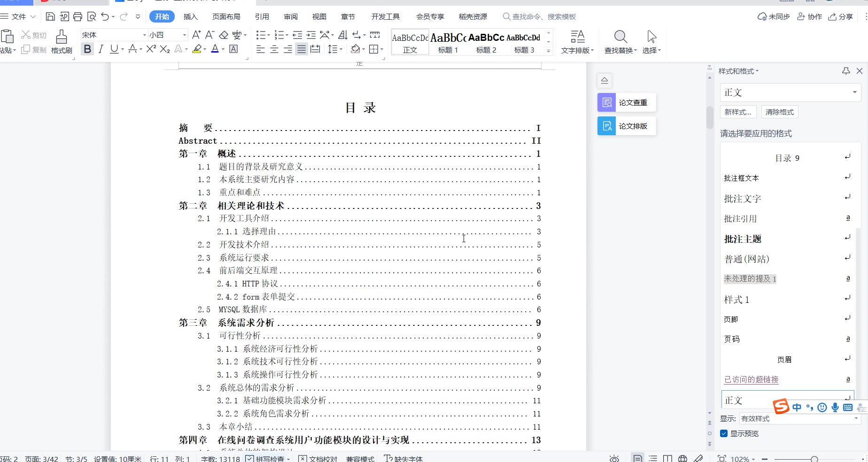Undo the last action

(105, 17)
